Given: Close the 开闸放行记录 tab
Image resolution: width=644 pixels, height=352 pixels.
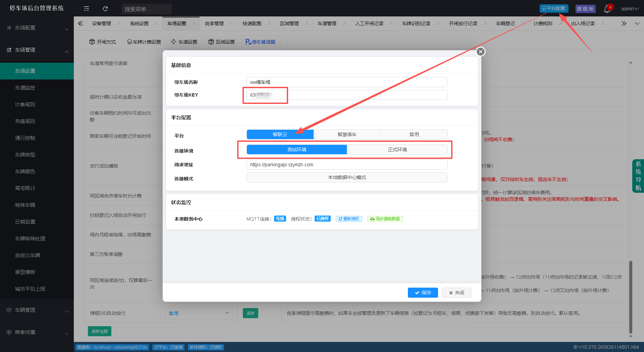Looking at the screenshot, I should [485, 23].
